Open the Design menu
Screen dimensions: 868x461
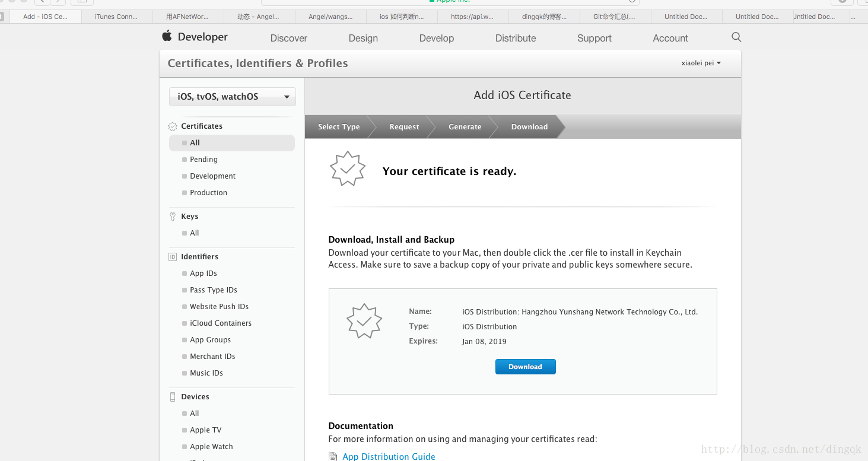363,38
